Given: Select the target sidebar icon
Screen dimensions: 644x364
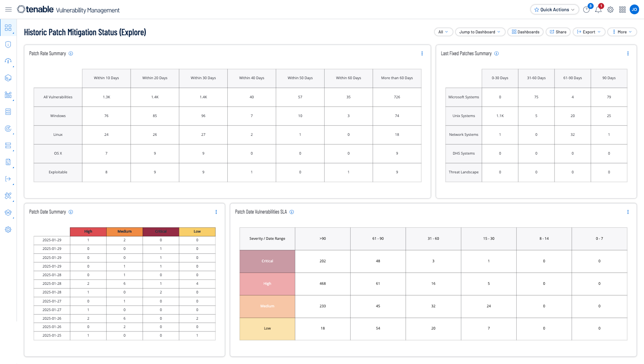Looking at the screenshot, I should [x=8, y=128].
